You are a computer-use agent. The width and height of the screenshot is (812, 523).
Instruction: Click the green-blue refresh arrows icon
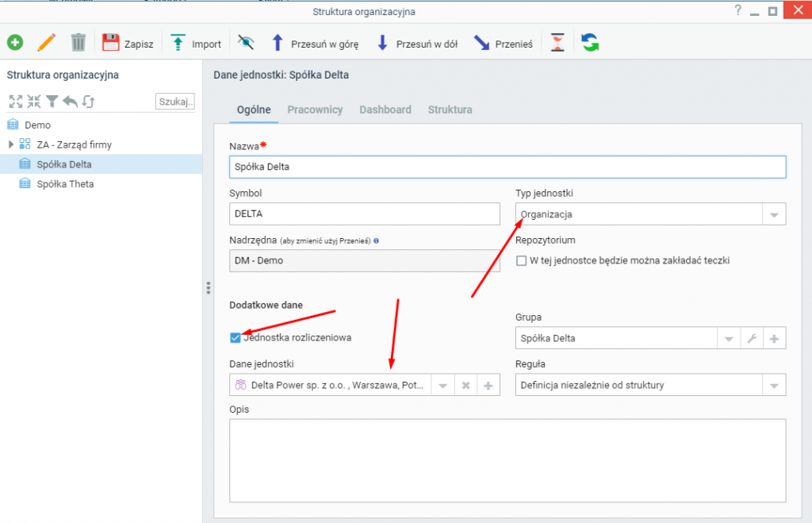click(590, 44)
